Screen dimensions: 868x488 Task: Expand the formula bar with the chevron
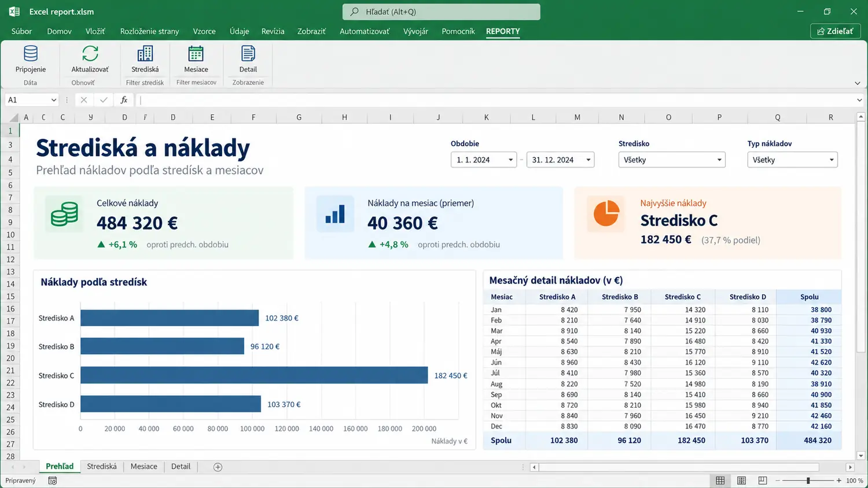[859, 100]
